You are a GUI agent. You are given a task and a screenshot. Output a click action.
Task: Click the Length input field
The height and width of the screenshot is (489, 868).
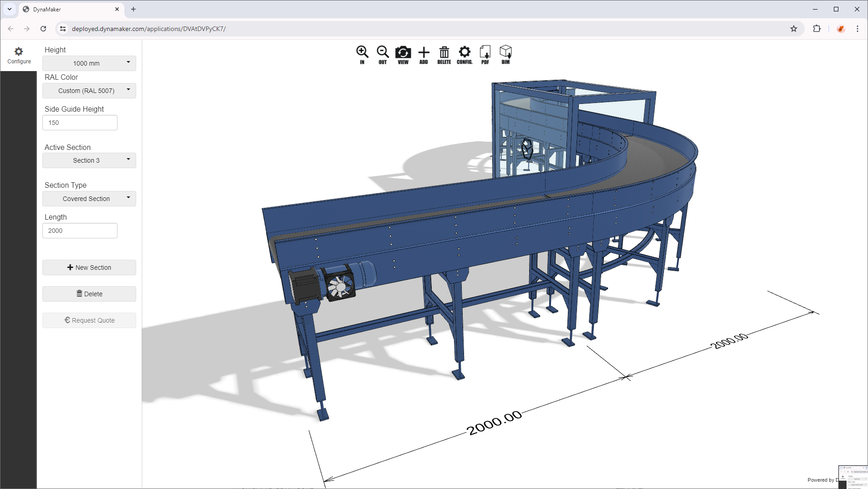80,231
